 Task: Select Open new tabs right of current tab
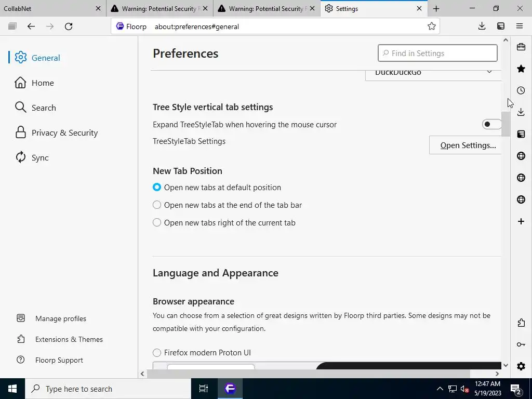pyautogui.click(x=157, y=222)
